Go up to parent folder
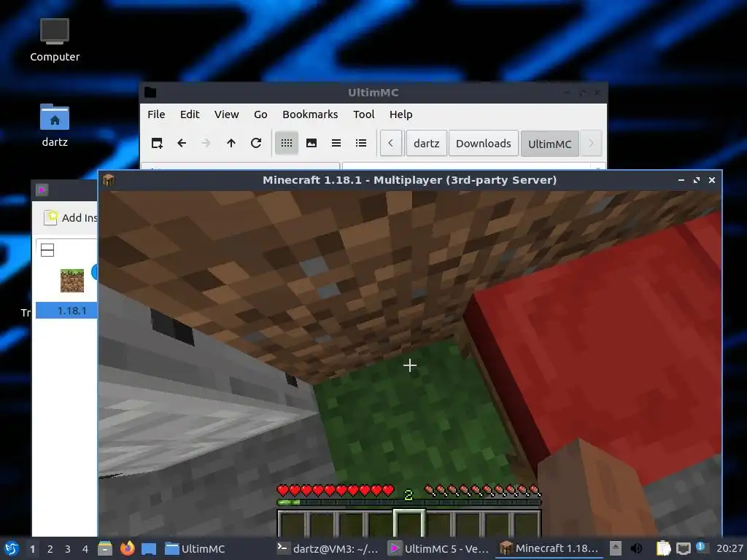The width and height of the screenshot is (747, 560). coord(231,143)
